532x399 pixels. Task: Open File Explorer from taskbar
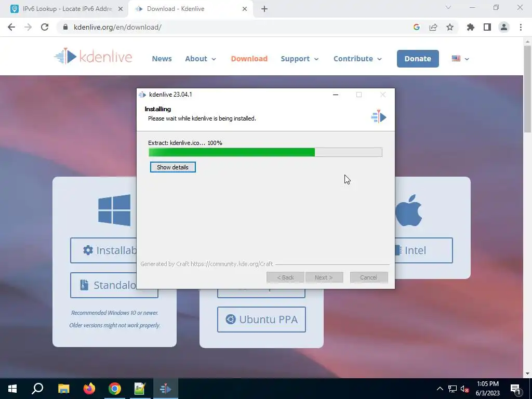click(x=63, y=389)
